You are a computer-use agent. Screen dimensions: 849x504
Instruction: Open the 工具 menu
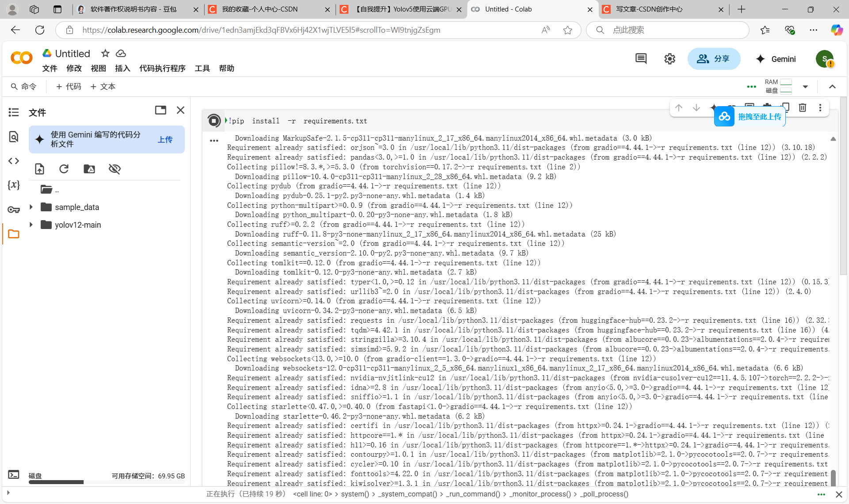coord(202,68)
